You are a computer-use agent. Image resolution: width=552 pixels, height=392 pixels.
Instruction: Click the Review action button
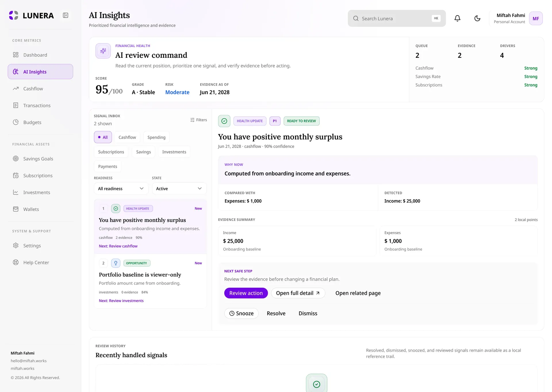tap(246, 293)
